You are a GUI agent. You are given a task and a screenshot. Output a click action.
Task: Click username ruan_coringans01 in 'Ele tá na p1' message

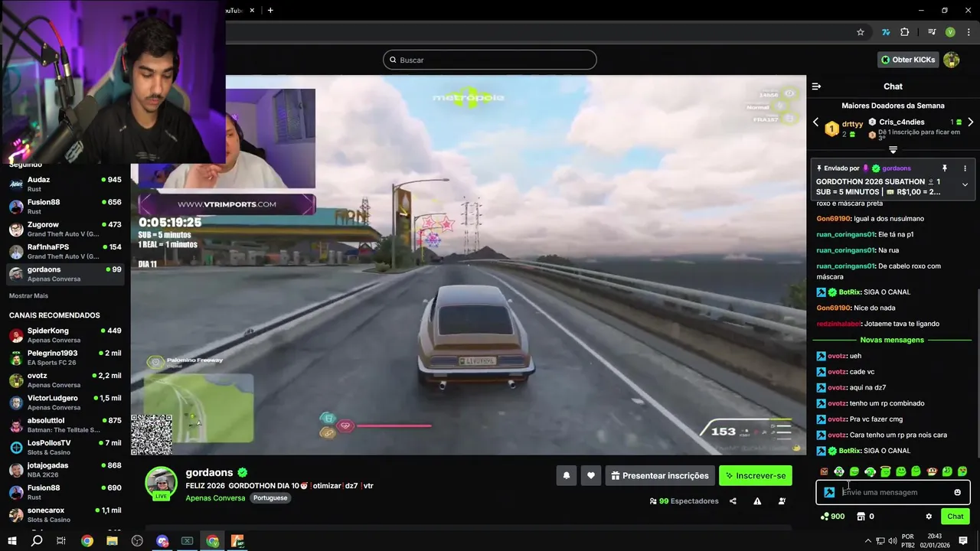coord(845,234)
